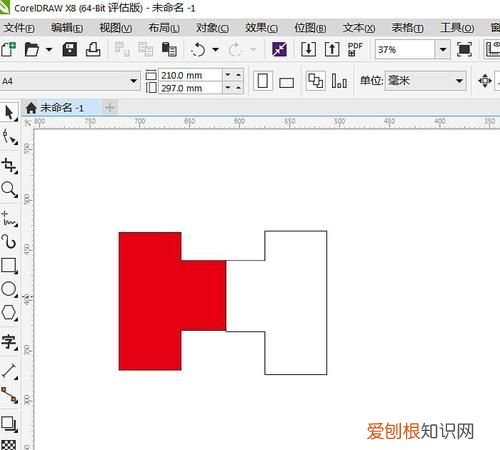The width and height of the screenshot is (500, 450).
Task: Undo the last action
Action: coord(199,50)
